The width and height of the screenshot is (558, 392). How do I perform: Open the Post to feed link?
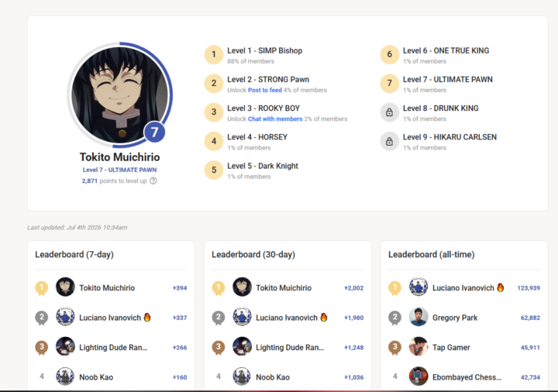265,90
